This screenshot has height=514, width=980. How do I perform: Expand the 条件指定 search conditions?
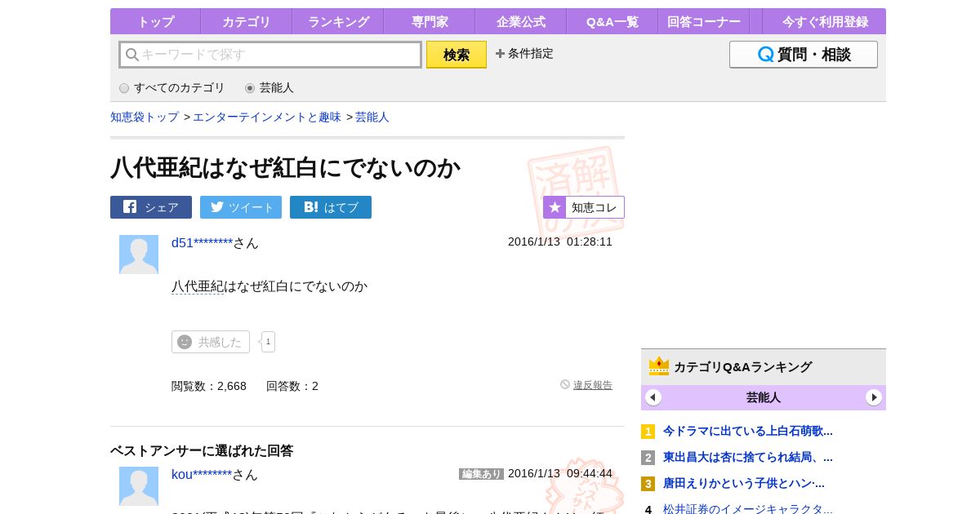point(524,54)
